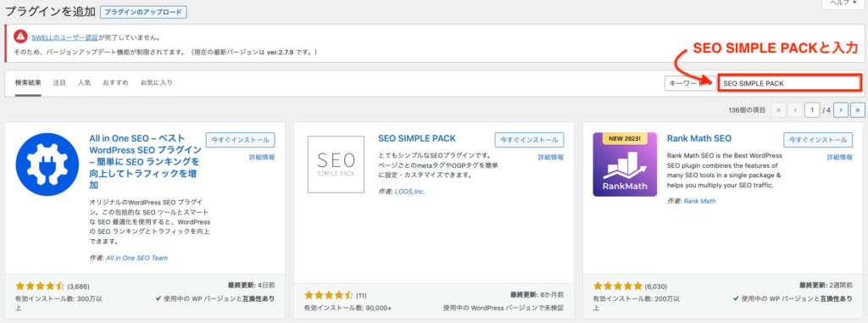
Task: Open 詳細情報 for All in One SEO
Action: click(x=262, y=158)
